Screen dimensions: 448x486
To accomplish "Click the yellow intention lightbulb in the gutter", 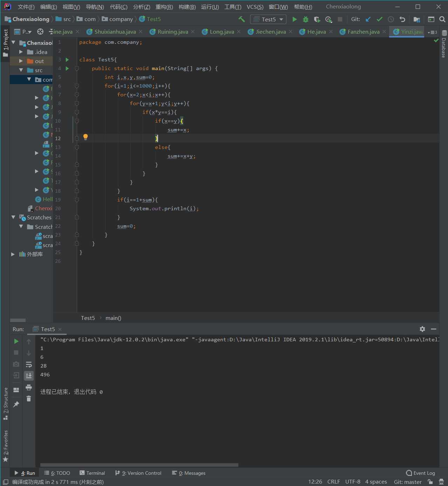I will (85, 137).
